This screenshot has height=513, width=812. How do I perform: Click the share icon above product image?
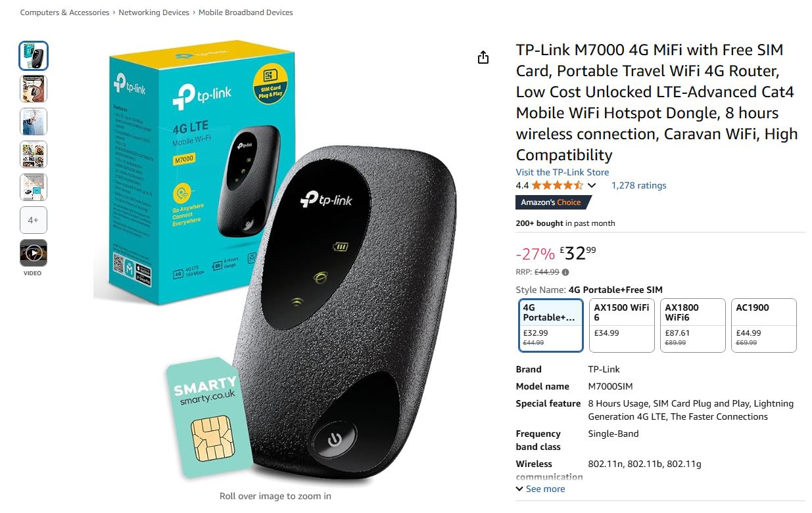coord(483,57)
